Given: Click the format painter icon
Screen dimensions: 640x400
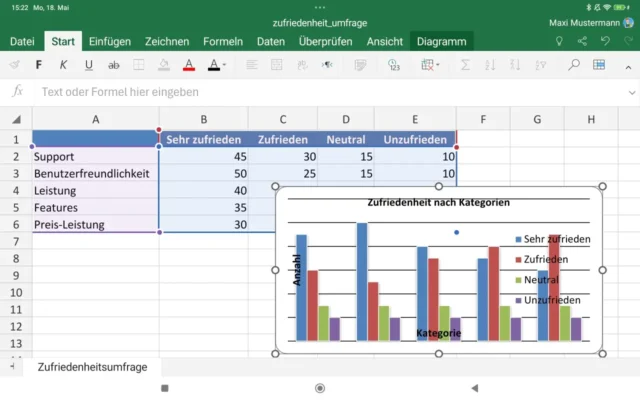Looking at the screenshot, I should 14,64.
